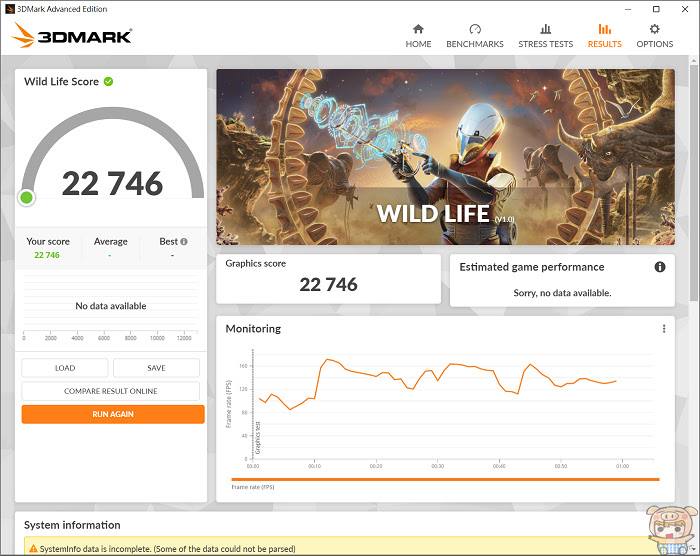Click the orange RUN AGAIN button
Screen dimensions: 700x556
[113, 414]
